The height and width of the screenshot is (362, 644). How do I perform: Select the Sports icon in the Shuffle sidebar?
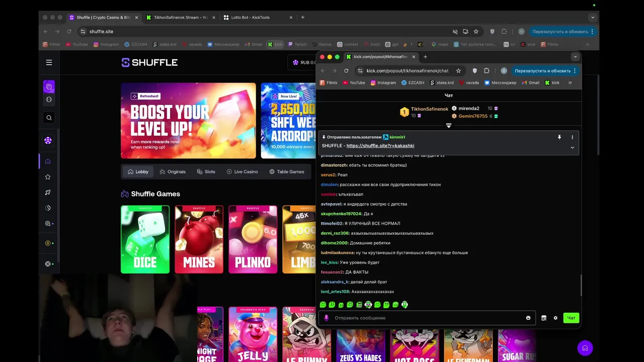click(49, 100)
